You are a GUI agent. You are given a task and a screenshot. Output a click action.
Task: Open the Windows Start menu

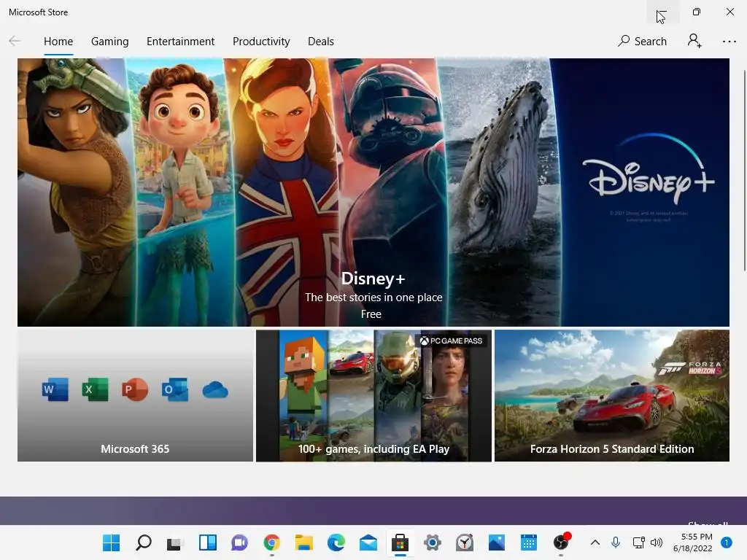point(111,542)
